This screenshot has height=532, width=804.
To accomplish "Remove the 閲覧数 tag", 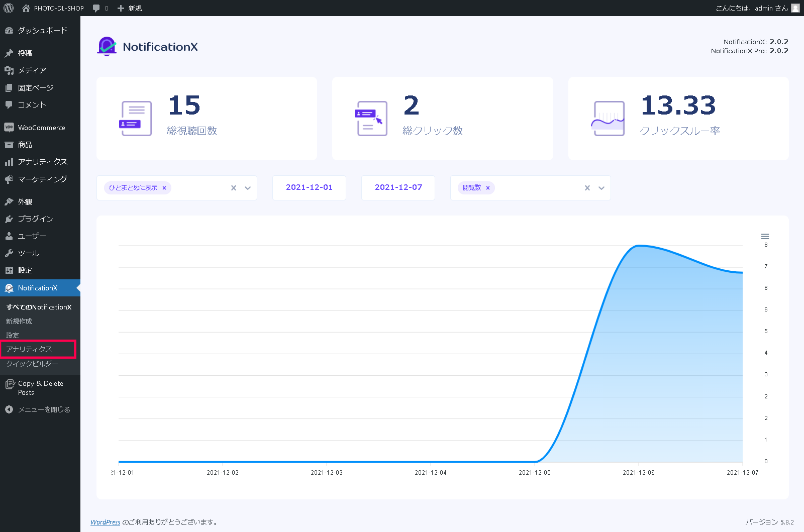I will (488, 188).
